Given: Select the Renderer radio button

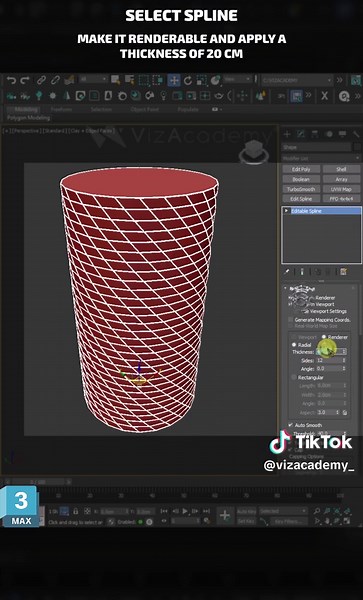Looking at the screenshot, I should 324,337.
